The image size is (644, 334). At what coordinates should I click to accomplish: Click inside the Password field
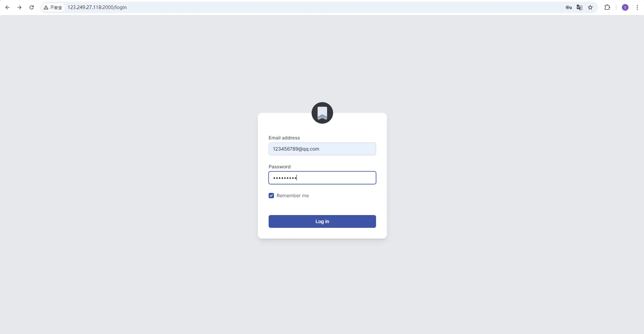tap(322, 178)
